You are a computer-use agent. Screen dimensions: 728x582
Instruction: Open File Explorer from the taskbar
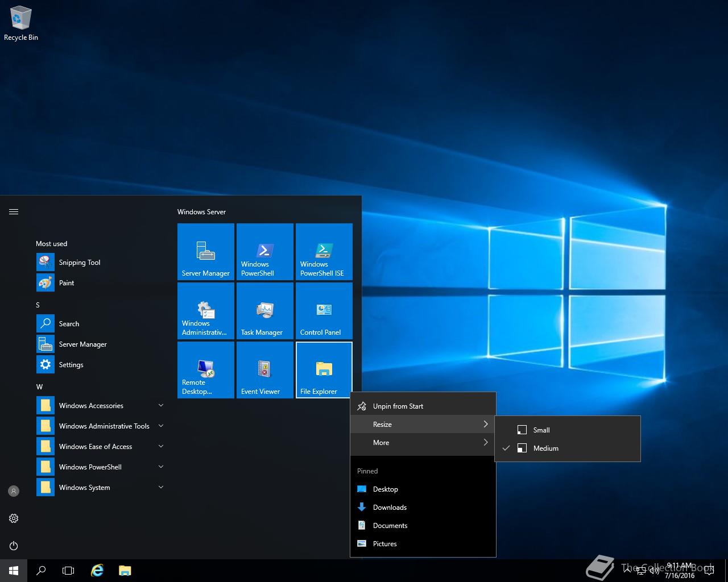click(125, 571)
